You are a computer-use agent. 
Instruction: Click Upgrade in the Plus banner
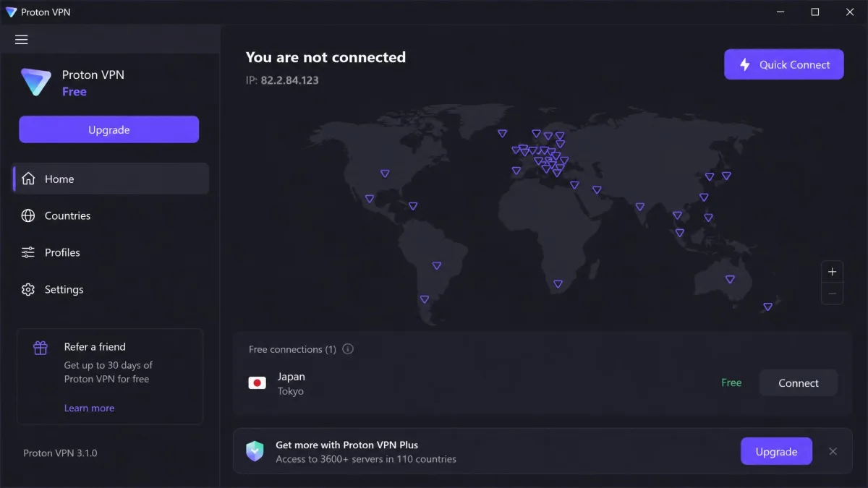click(776, 451)
